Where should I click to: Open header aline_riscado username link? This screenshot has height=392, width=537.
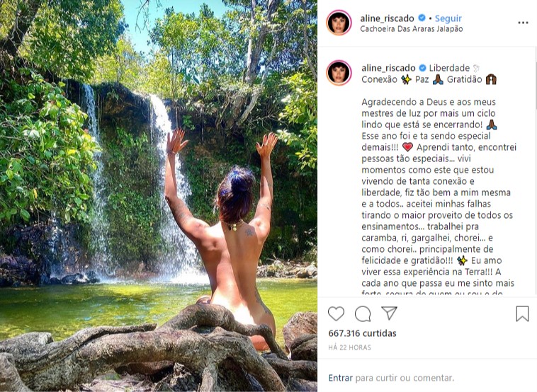point(387,18)
